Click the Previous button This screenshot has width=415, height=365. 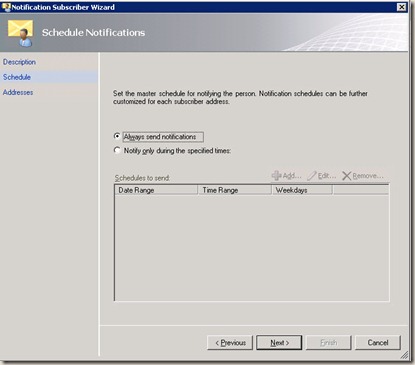(x=230, y=343)
